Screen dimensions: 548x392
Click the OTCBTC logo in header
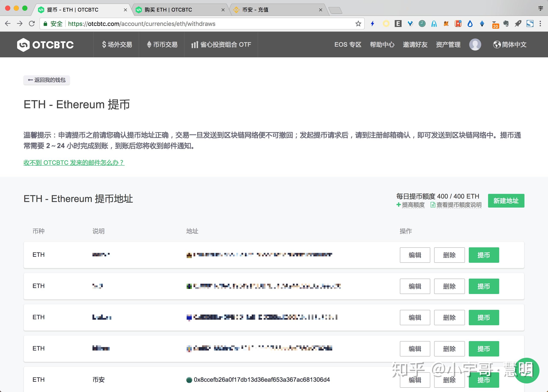[45, 45]
